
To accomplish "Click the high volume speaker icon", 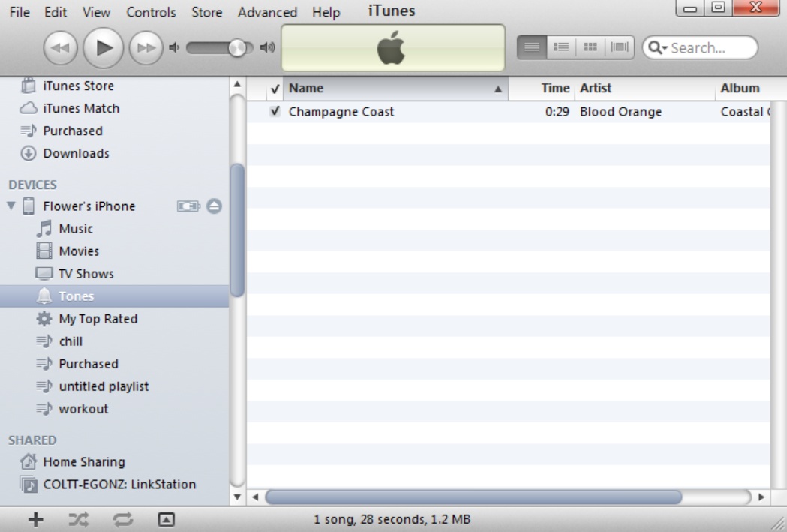I will (x=268, y=48).
